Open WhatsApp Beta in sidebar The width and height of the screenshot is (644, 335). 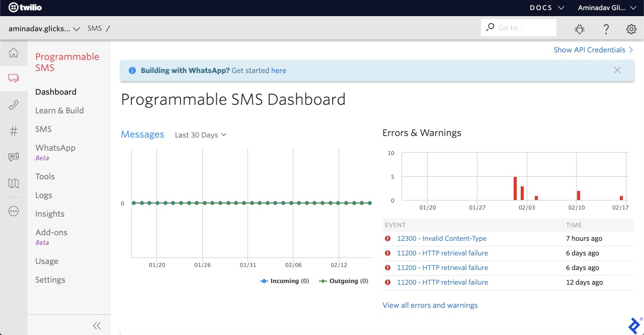tap(55, 152)
